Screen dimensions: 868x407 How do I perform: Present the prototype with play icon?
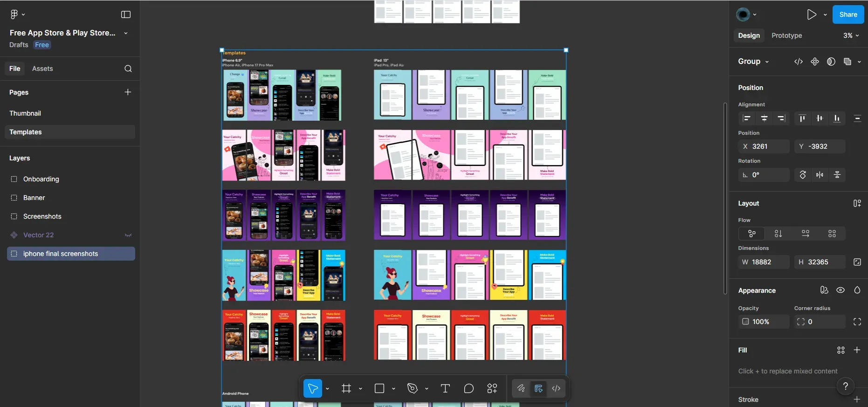point(812,14)
